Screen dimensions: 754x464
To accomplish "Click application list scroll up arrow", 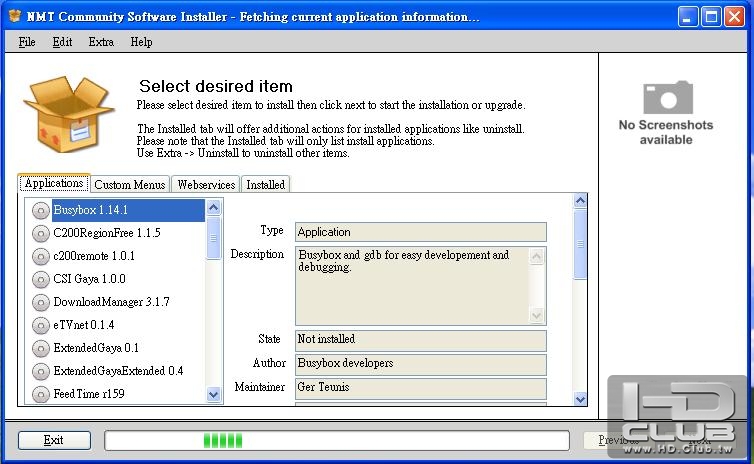I will click(x=214, y=207).
